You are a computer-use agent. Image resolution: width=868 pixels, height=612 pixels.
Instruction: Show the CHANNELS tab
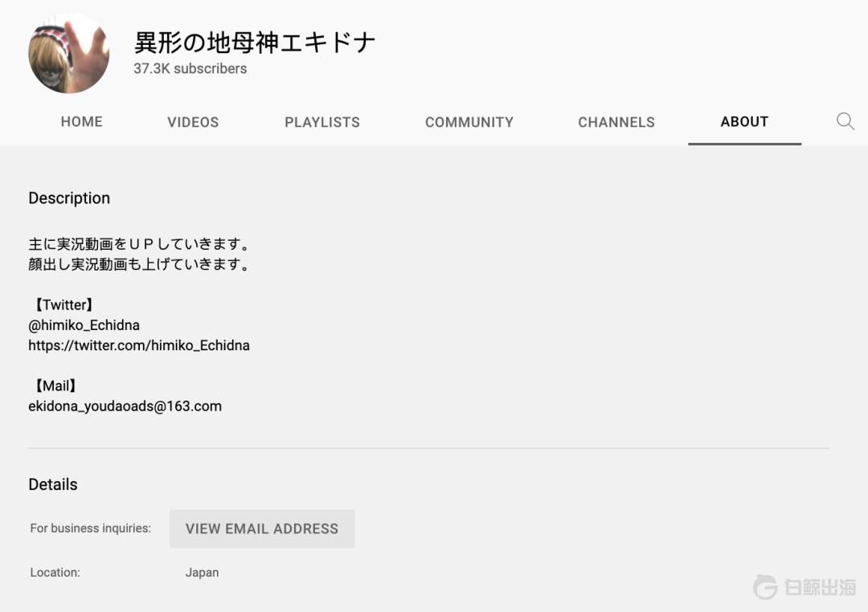coord(616,122)
